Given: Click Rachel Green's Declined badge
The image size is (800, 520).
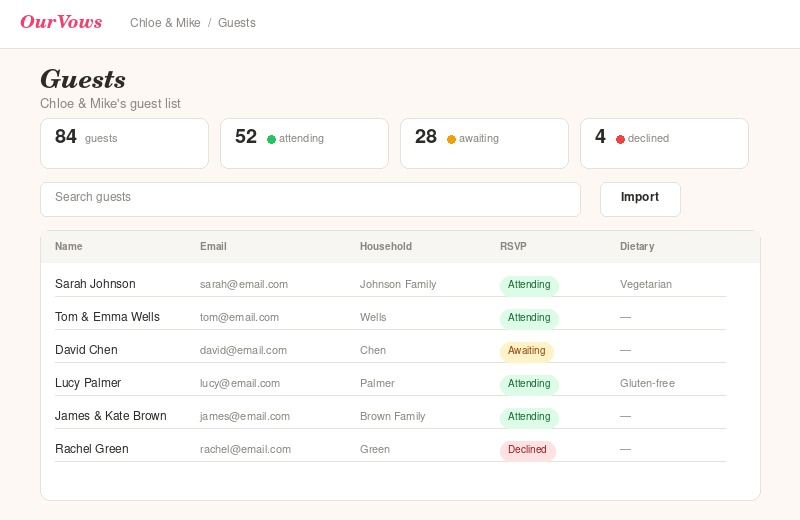Looking at the screenshot, I should pyautogui.click(x=528, y=450).
